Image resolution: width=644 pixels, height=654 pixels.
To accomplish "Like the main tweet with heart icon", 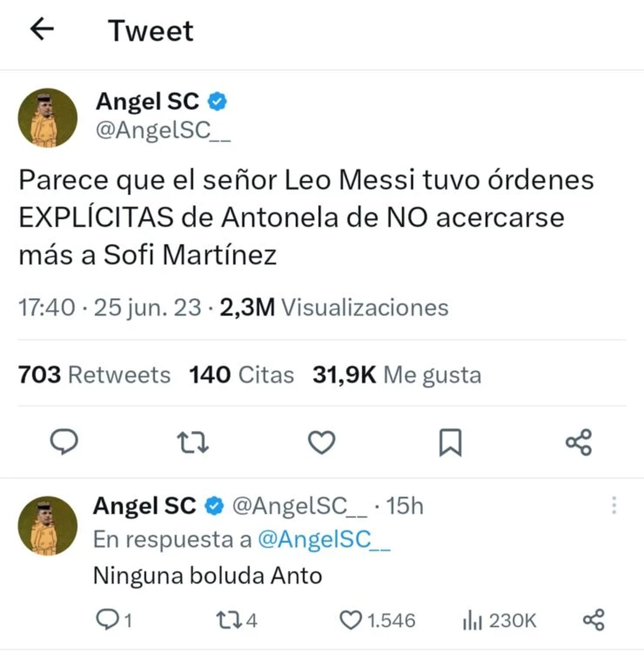I will coord(321,443).
